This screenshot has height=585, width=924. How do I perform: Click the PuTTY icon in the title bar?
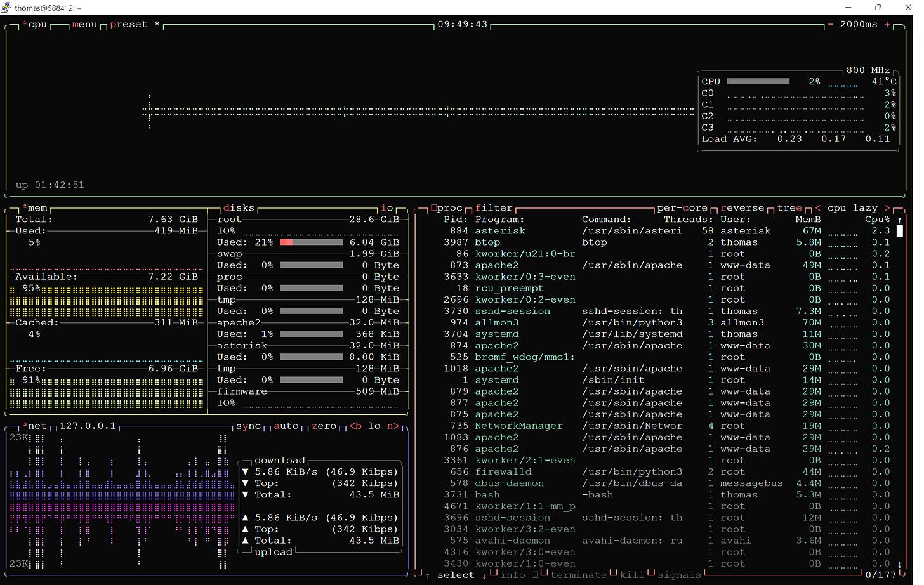[x=6, y=8]
